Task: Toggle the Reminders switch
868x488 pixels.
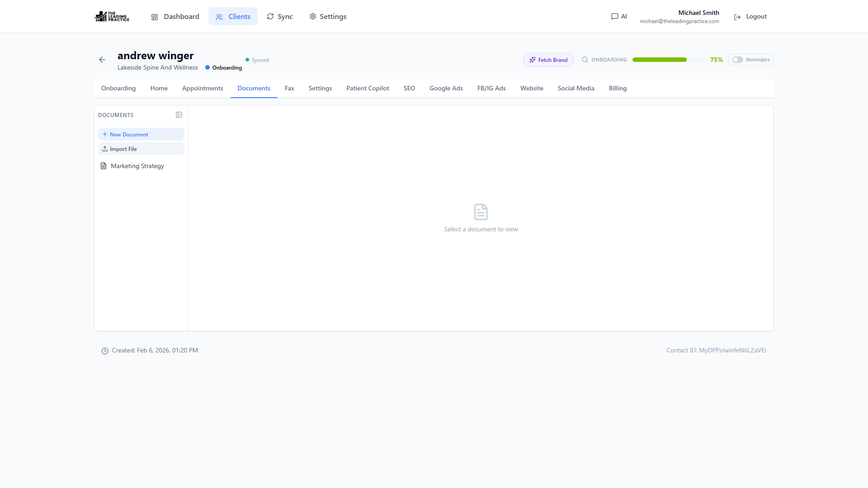Action: pyautogui.click(x=738, y=60)
